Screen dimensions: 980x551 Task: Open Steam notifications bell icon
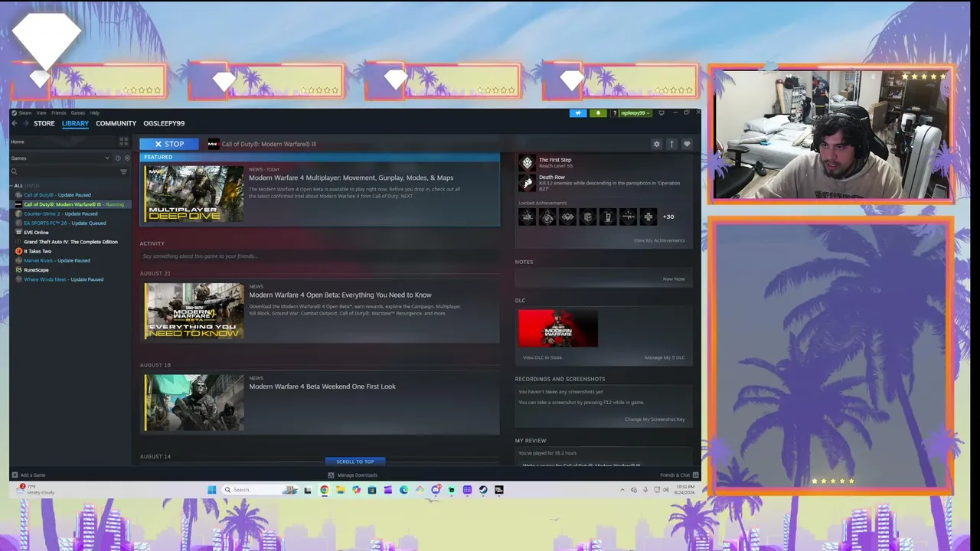coord(598,113)
